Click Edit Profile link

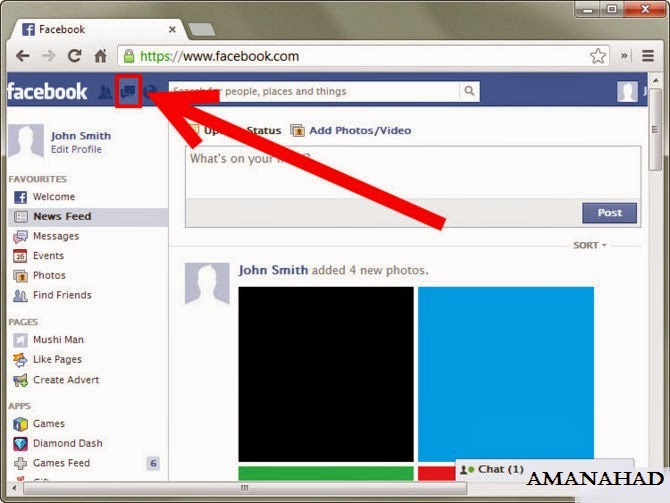pos(76,149)
